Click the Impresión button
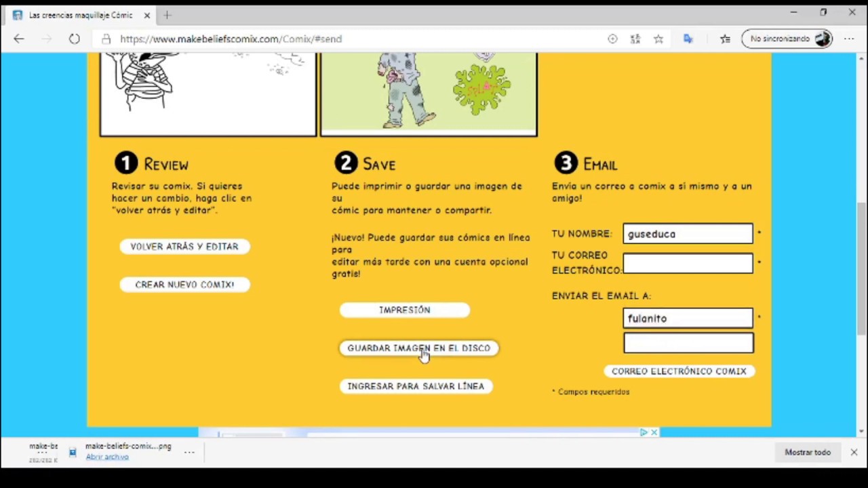Viewport: 868px width, 488px height. tap(405, 310)
